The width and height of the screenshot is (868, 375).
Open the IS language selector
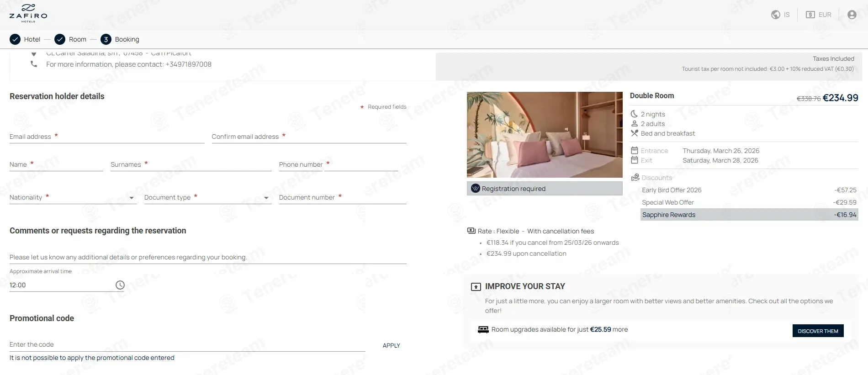point(780,15)
